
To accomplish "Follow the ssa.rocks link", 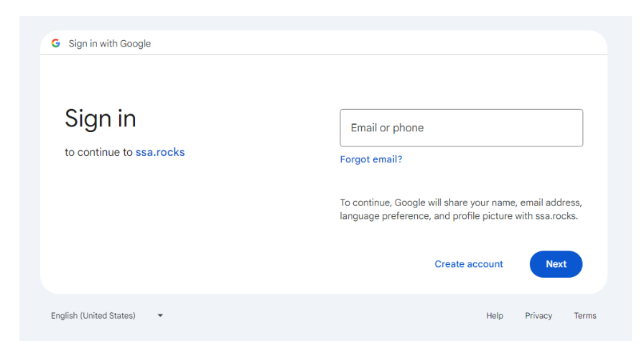I will pyautogui.click(x=160, y=152).
